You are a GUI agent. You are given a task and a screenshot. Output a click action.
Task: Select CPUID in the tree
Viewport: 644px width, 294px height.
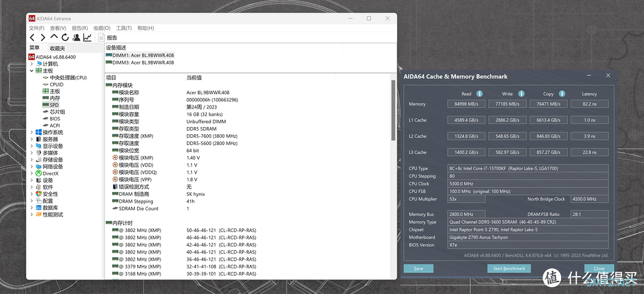pos(53,85)
